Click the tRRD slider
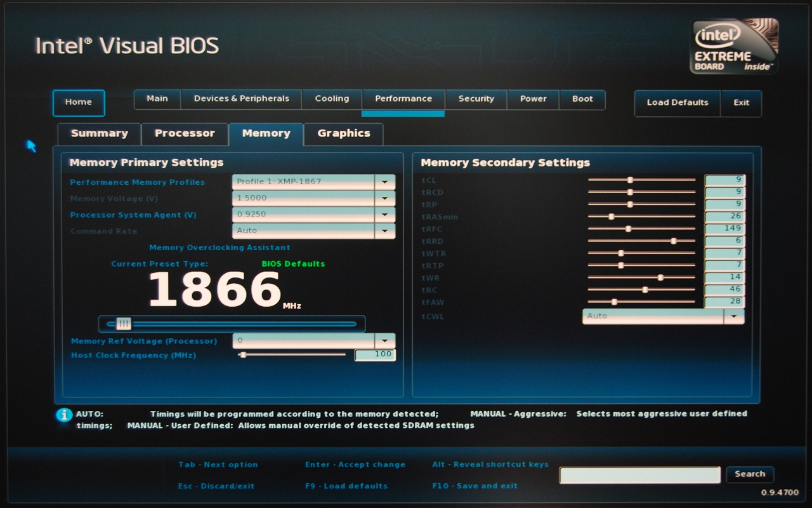812x508 pixels. point(641,241)
